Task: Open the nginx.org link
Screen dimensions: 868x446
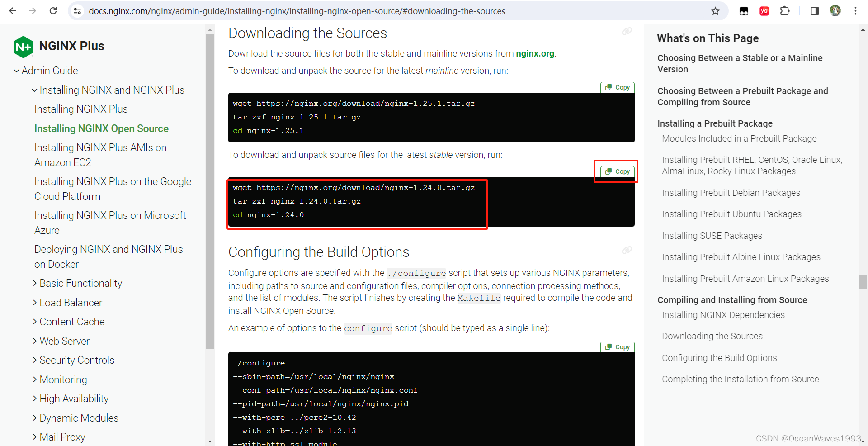Action: pyautogui.click(x=535, y=53)
